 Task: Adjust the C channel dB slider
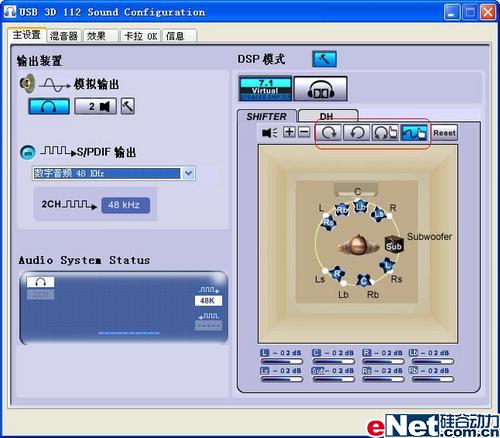(334, 361)
